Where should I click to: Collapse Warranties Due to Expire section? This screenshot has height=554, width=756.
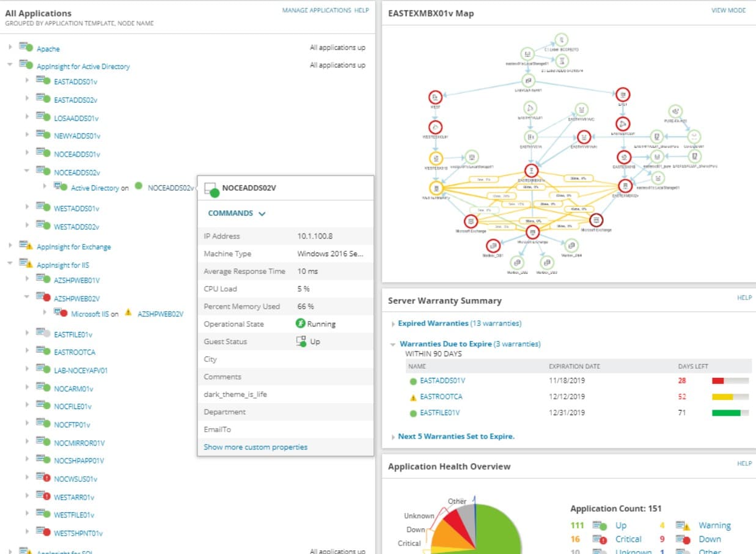point(394,344)
